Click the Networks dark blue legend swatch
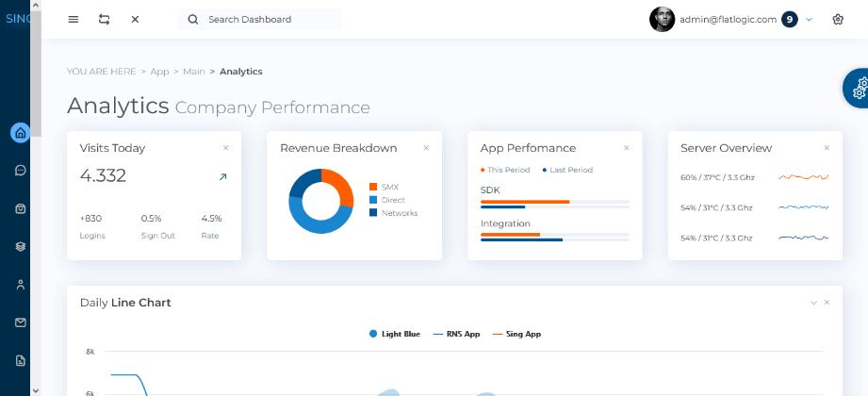 (373, 213)
